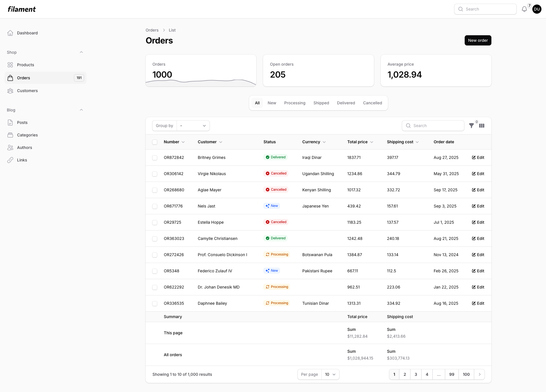The width and height of the screenshot is (546, 392).
Task: Check the row for order OR872842
Action: [155, 157]
